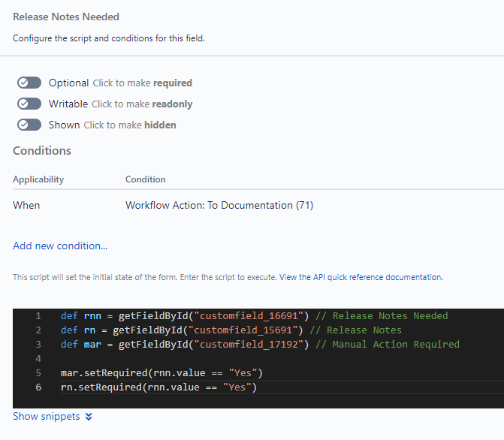This screenshot has width=504, height=440.
Task: Click the "customfield_16691" string in code
Action: coord(249,316)
